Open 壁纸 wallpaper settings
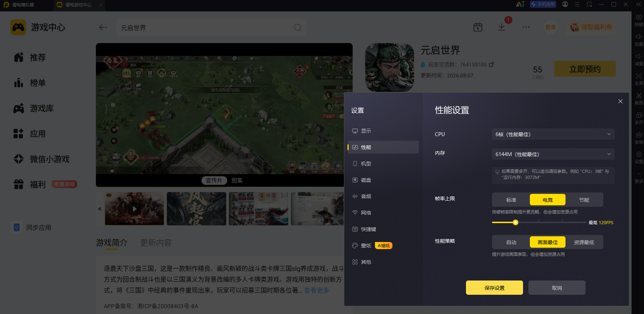The height and width of the screenshot is (314, 644). click(383, 246)
